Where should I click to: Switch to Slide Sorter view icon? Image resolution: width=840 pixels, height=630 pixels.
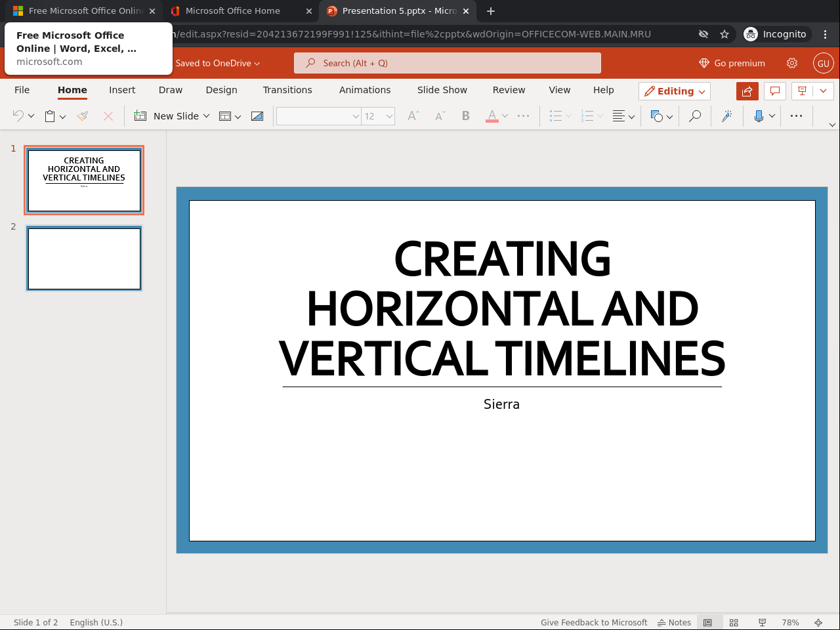pyautogui.click(x=734, y=622)
